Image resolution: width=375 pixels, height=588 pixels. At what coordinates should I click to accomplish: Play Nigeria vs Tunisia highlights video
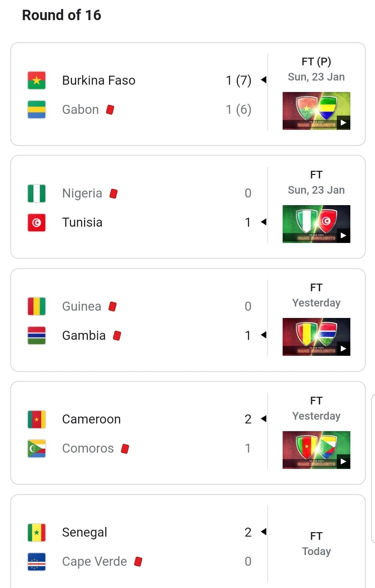tap(316, 224)
